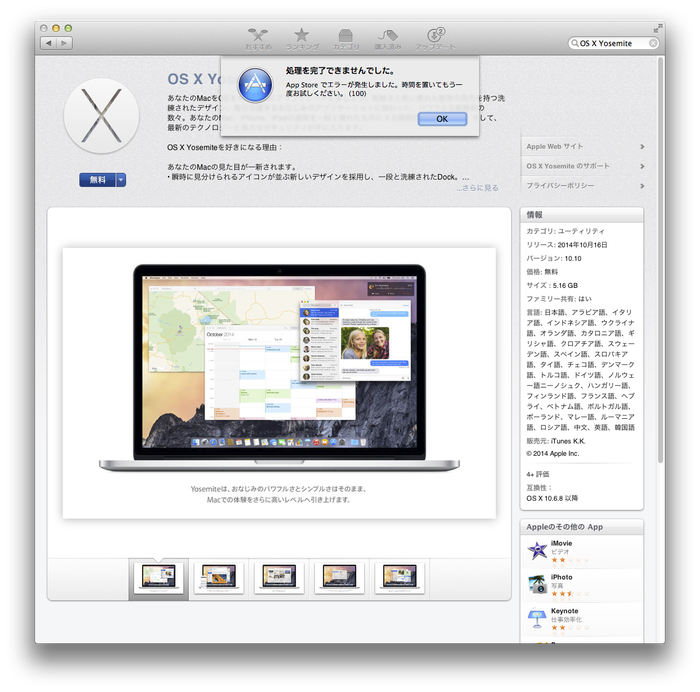
Task: Open the Ranking (ランキング) star tab
Action: (302, 39)
